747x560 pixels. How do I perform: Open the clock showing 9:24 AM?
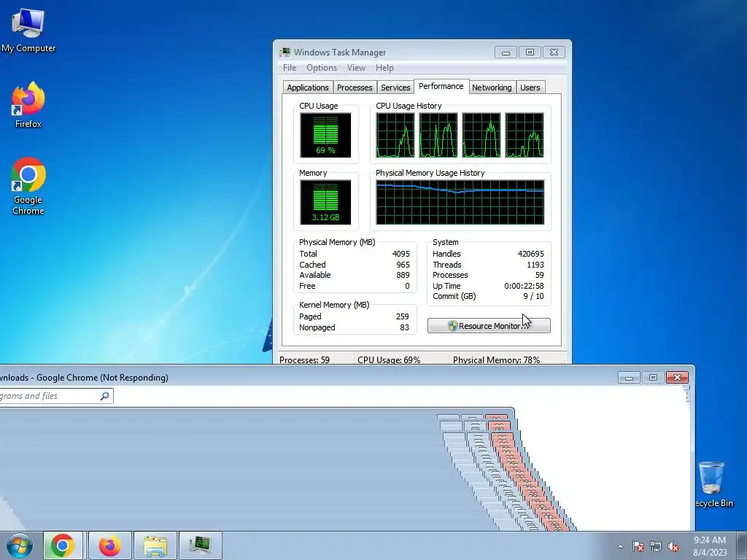coord(710,546)
